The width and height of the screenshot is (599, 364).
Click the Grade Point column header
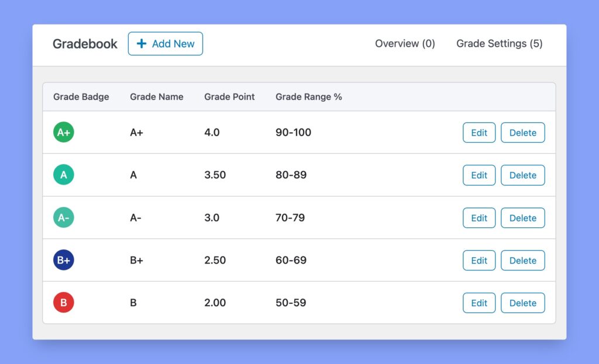[x=229, y=97]
